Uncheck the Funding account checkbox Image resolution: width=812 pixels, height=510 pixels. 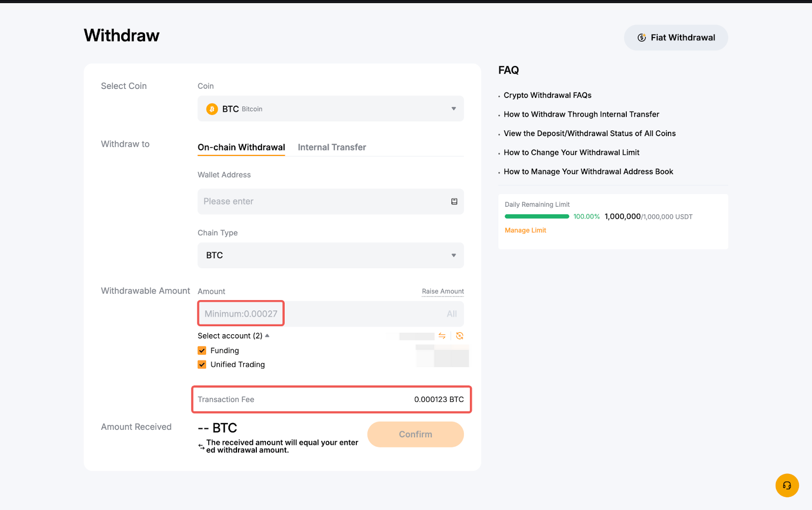tap(202, 350)
